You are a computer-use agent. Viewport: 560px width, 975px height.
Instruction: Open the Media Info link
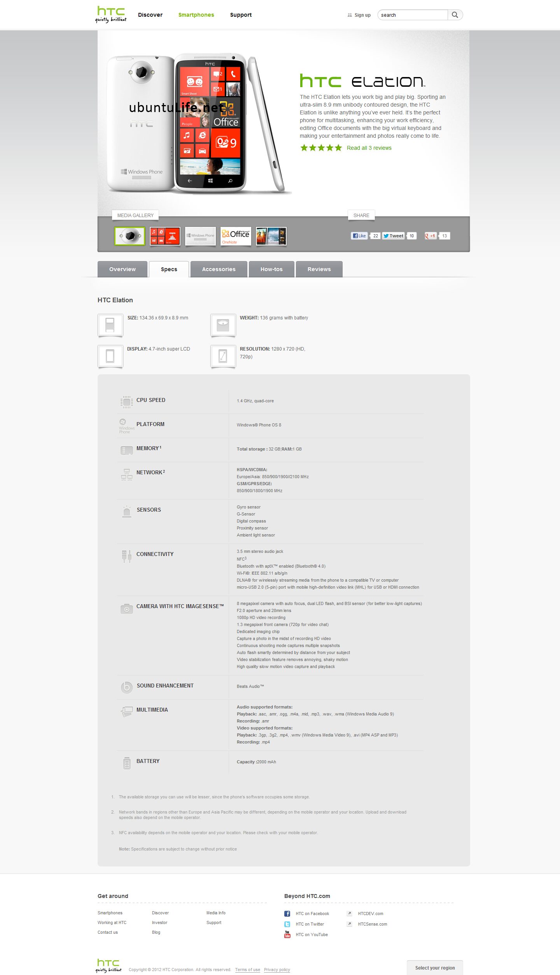coord(216,913)
